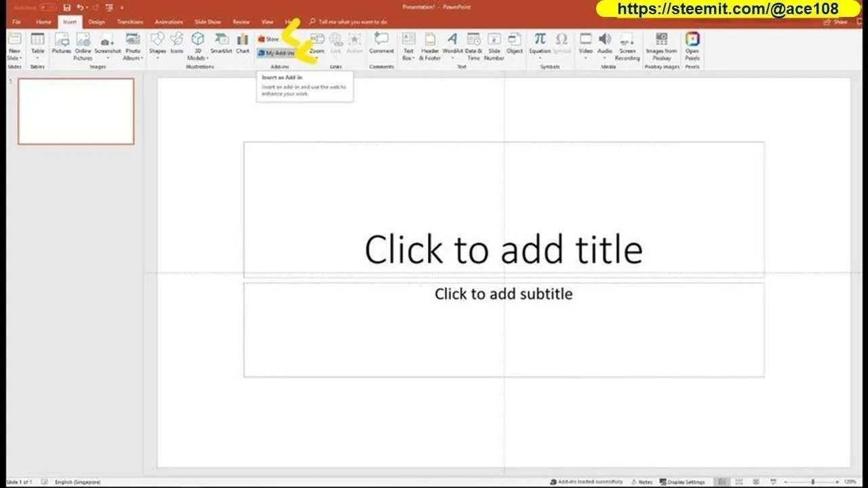
Task: Switch to the Animations tab
Action: 169,22
